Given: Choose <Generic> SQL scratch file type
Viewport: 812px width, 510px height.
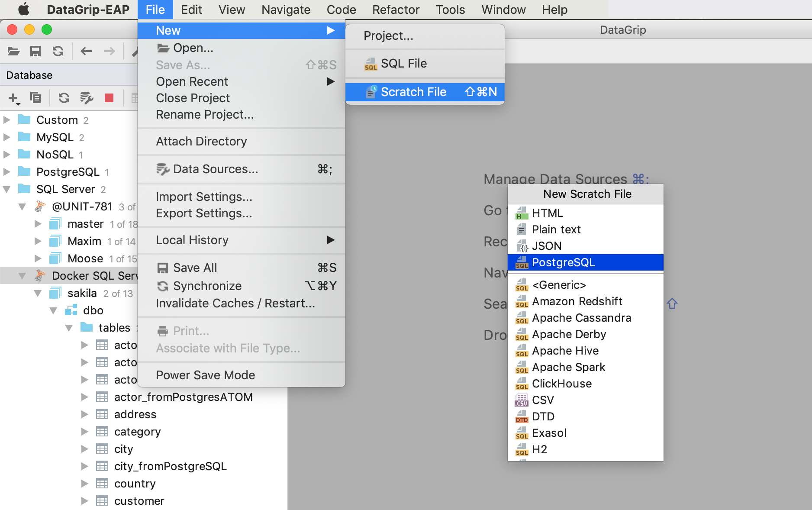Looking at the screenshot, I should pyautogui.click(x=585, y=285).
